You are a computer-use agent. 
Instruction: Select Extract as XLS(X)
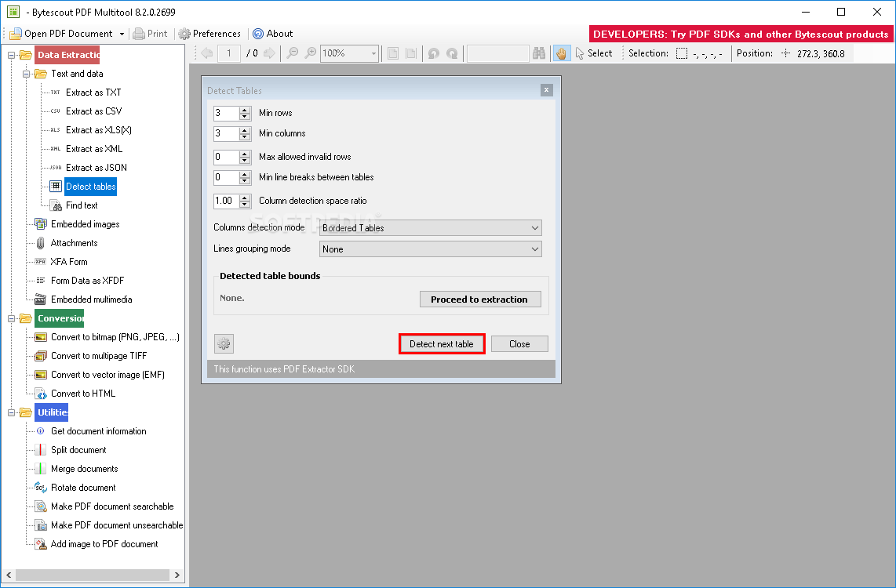(98, 130)
